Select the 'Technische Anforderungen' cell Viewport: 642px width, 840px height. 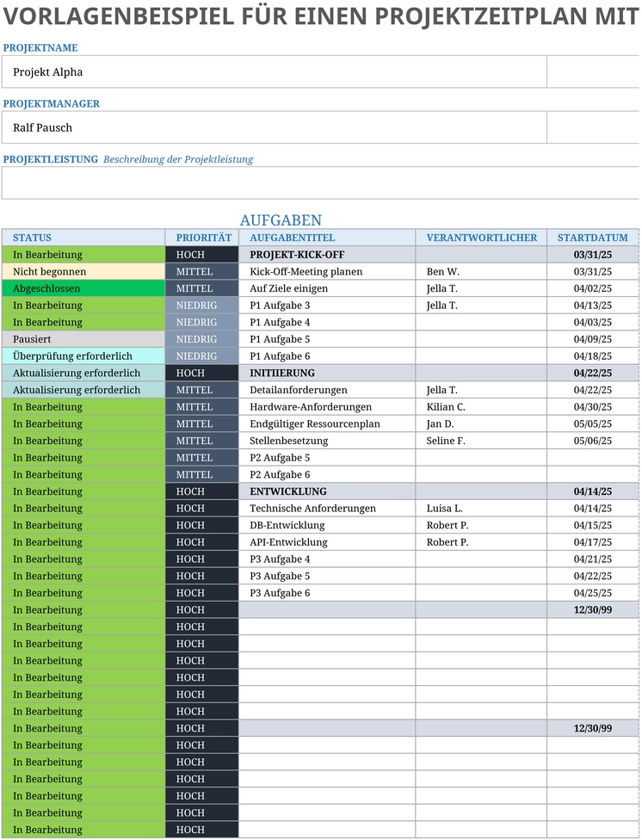pos(327,509)
